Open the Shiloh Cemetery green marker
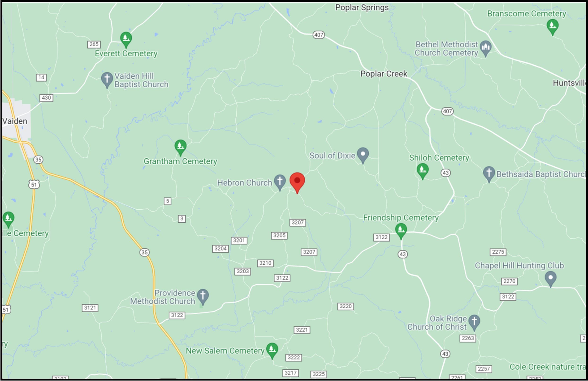This screenshot has height=381, width=588. [423, 171]
